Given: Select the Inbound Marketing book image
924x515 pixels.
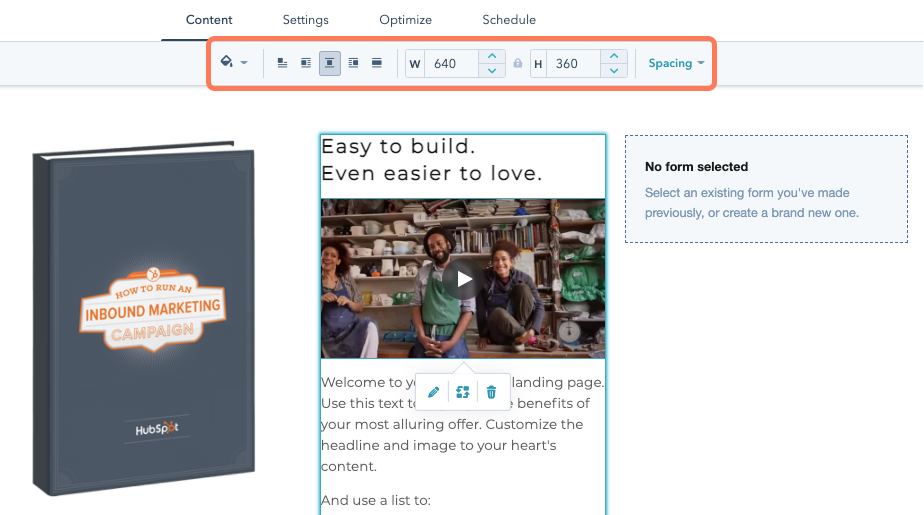Looking at the screenshot, I should (x=144, y=318).
